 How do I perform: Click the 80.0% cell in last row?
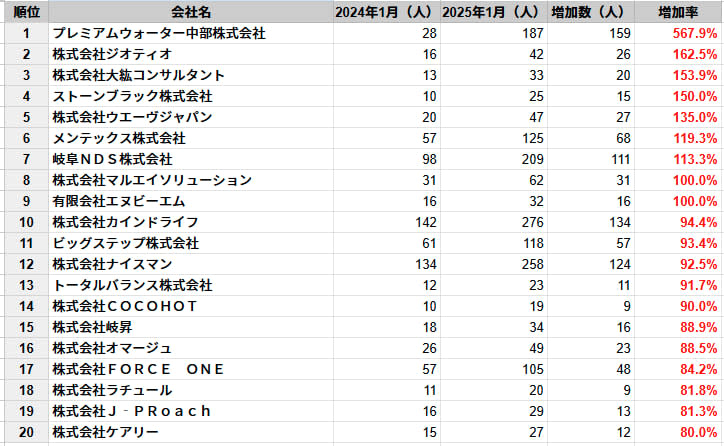678,432
